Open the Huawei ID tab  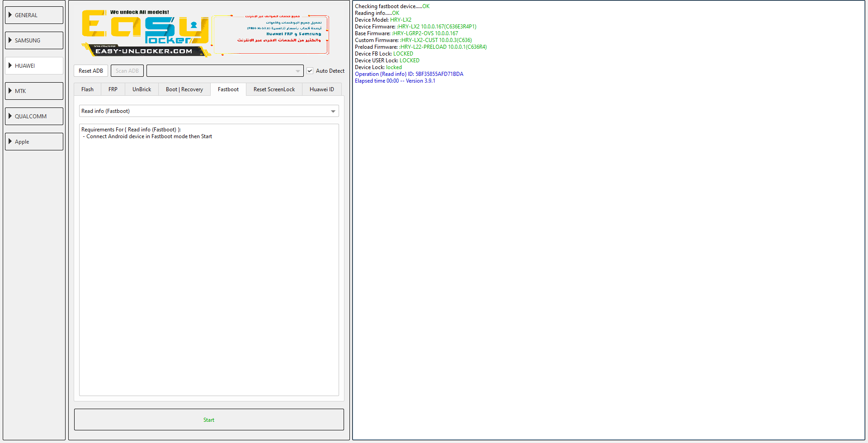[x=322, y=89]
